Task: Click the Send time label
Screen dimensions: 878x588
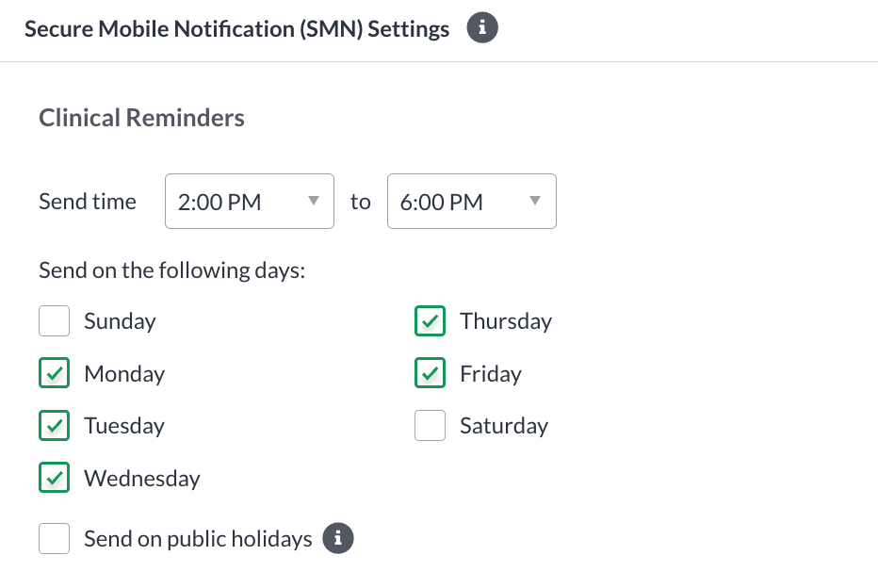Action: (x=88, y=202)
